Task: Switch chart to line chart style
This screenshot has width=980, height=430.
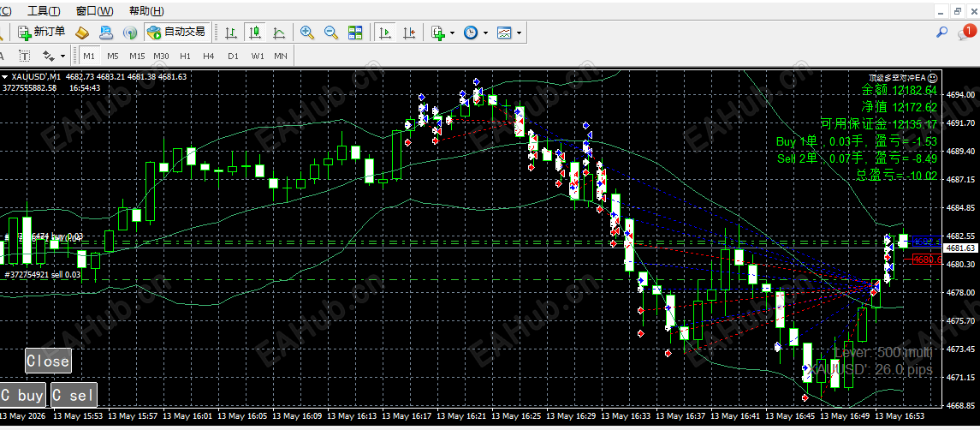Action: coord(279,33)
